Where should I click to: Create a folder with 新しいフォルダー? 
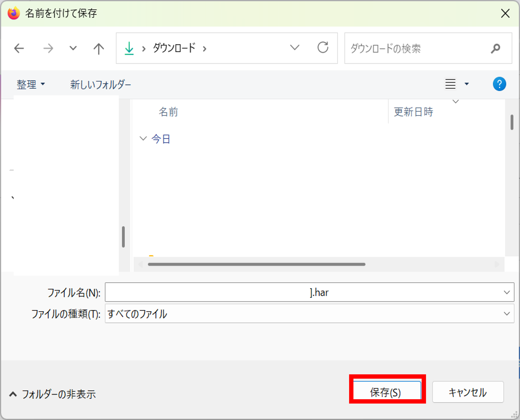pyautogui.click(x=100, y=85)
